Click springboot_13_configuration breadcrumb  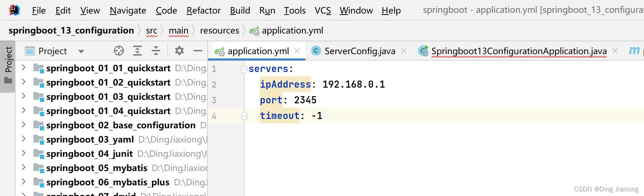tap(71, 31)
